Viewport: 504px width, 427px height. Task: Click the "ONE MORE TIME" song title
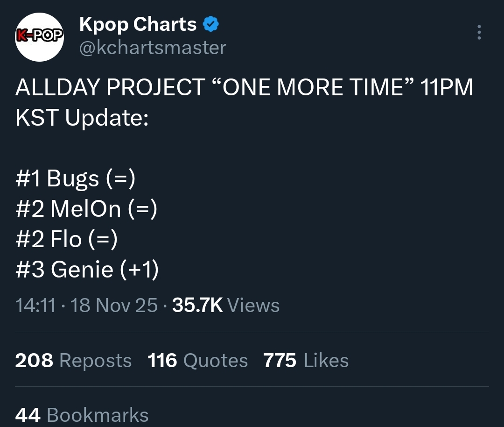[x=313, y=88]
